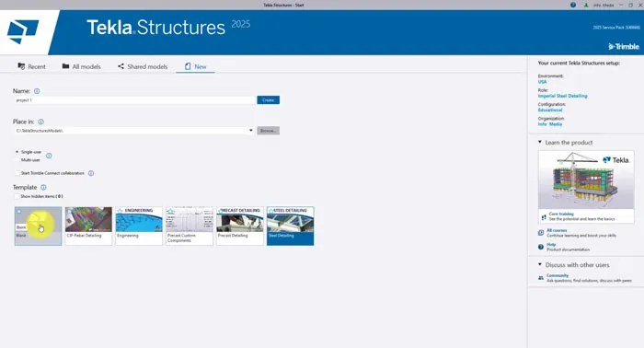
Task: Click the Info Media organization link
Action: point(550,124)
